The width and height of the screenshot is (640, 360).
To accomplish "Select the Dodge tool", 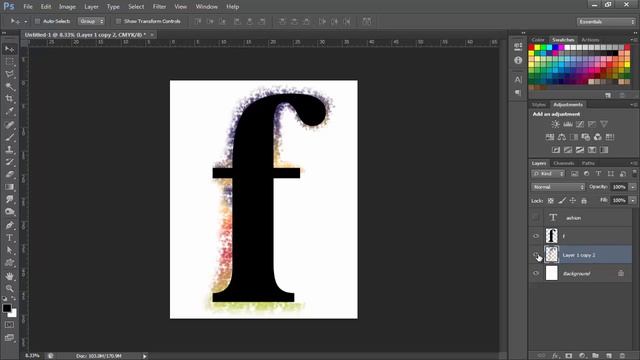I will tap(9, 212).
